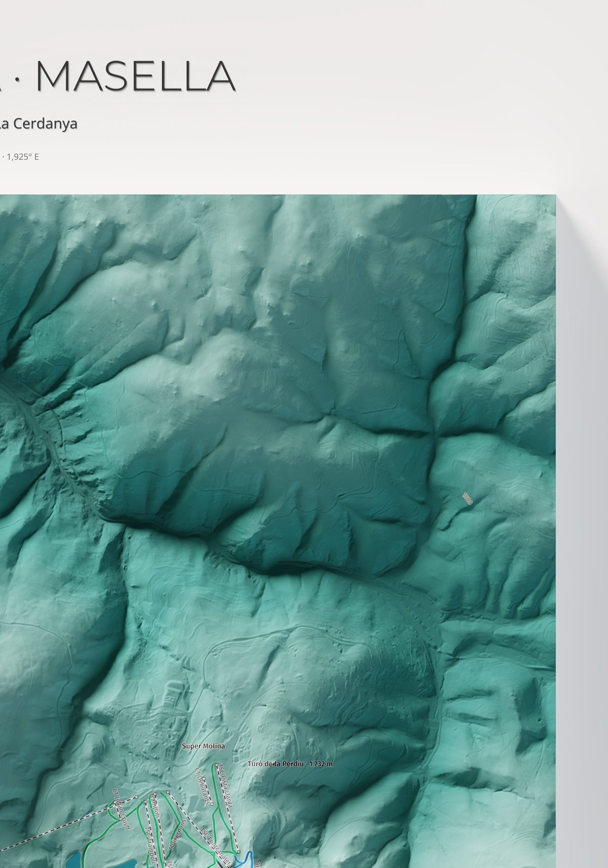The width and height of the screenshot is (608, 868).
Task: Click the "CT Debutants" lift label
Action: pos(201,786)
